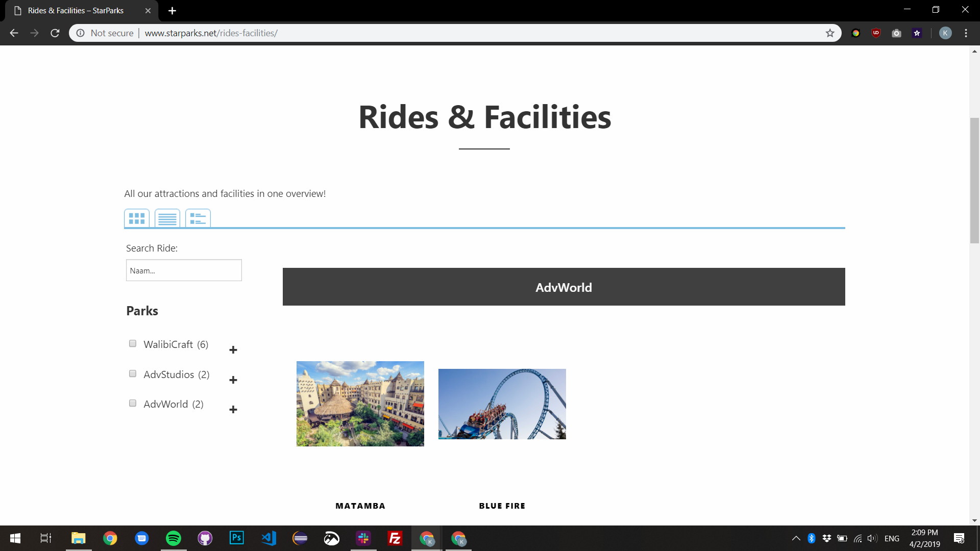This screenshot has width=980, height=551.
Task: Close the Rides & Facilities tab
Action: pyautogui.click(x=148, y=11)
